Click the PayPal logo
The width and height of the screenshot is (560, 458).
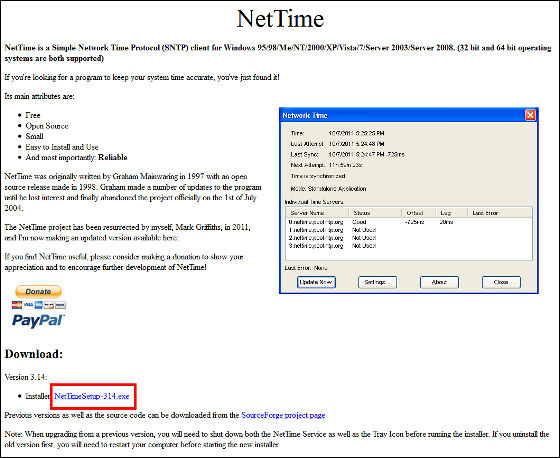tap(38, 320)
